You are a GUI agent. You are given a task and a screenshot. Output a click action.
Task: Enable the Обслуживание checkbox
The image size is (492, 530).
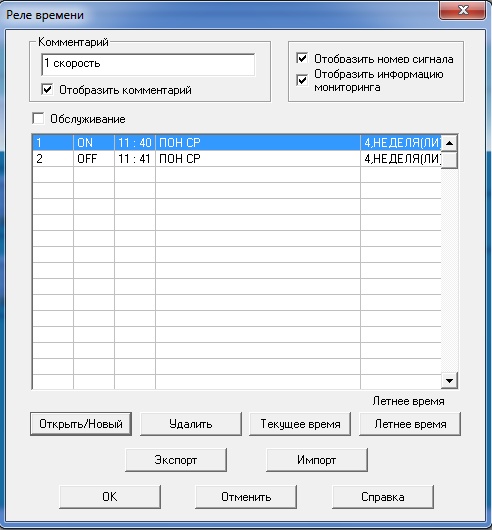[x=38, y=119]
